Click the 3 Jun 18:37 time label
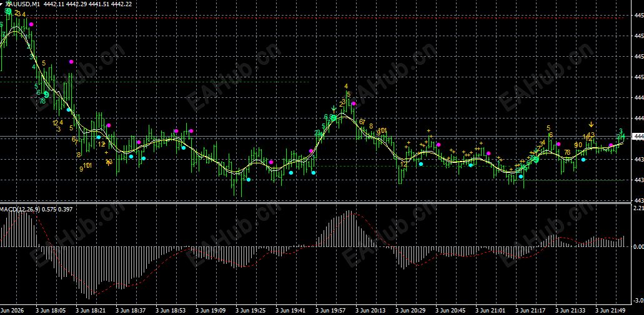The image size is (644, 315). pyautogui.click(x=130, y=311)
